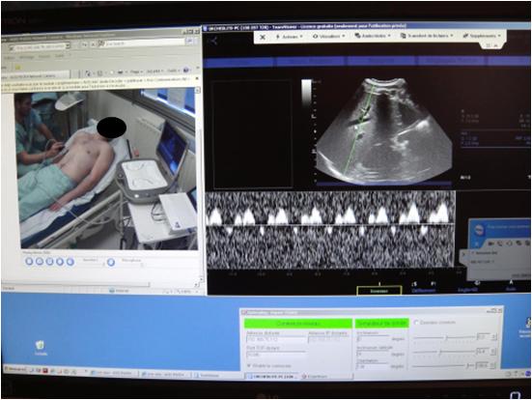Viewport: 532px width, 400px height.
Task: Open the Actions dropdown in TeamViewer toolbar
Action: point(289,37)
